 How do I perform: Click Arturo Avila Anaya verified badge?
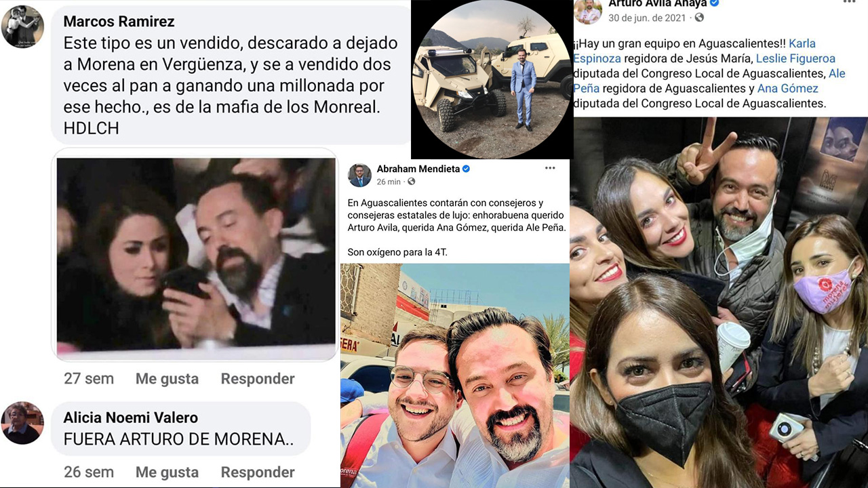click(714, 3)
